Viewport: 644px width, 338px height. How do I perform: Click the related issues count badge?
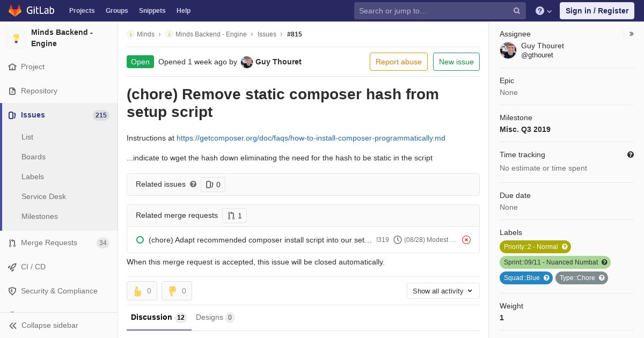(x=213, y=185)
